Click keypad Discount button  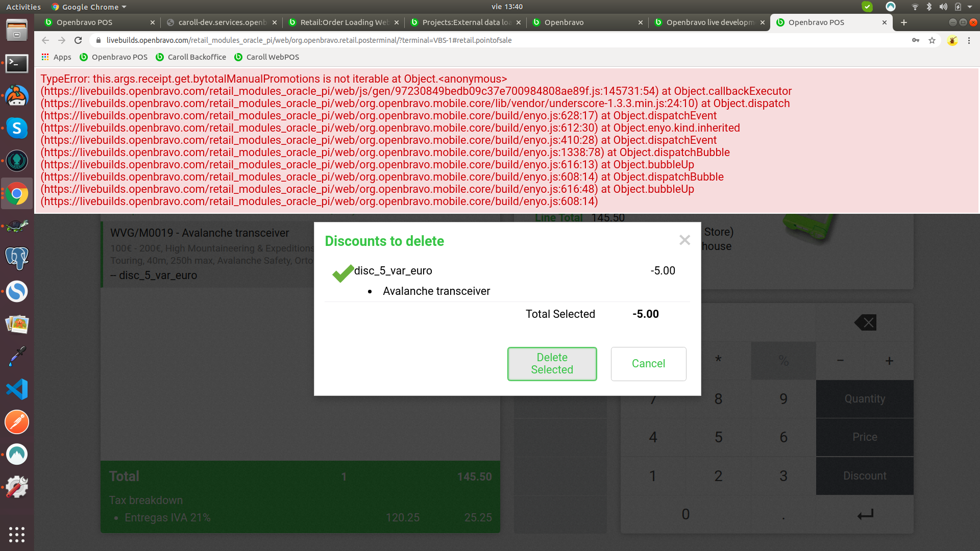click(865, 476)
